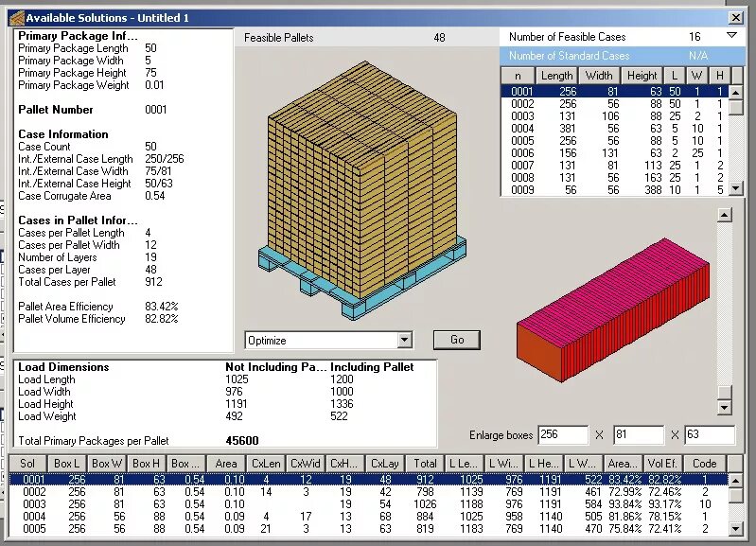This screenshot has width=756, height=546.
Task: Click the Box L column header
Action: click(66, 464)
